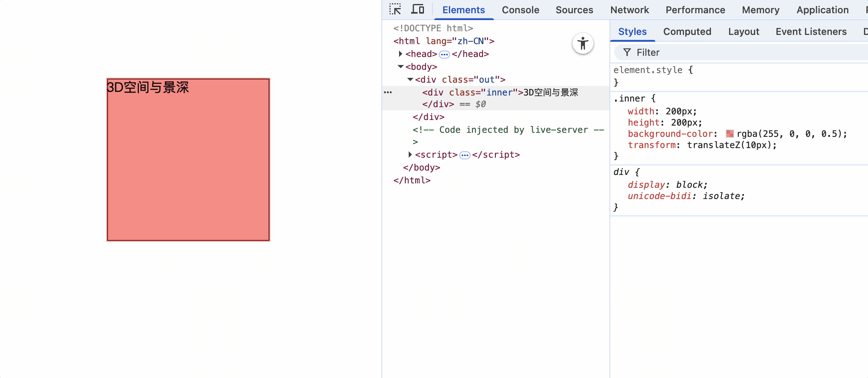Click the background-color property name

click(x=670, y=134)
